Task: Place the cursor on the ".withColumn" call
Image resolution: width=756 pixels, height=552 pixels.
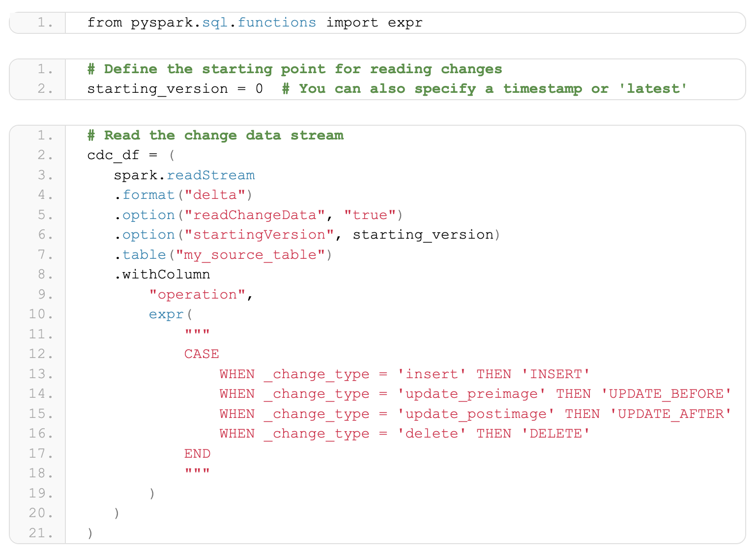Action: 163,275
